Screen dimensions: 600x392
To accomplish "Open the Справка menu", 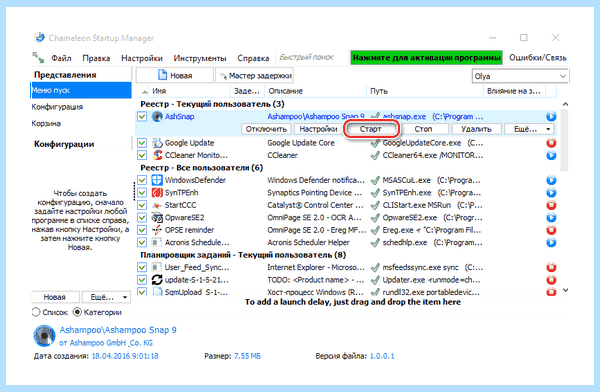I will [253, 58].
